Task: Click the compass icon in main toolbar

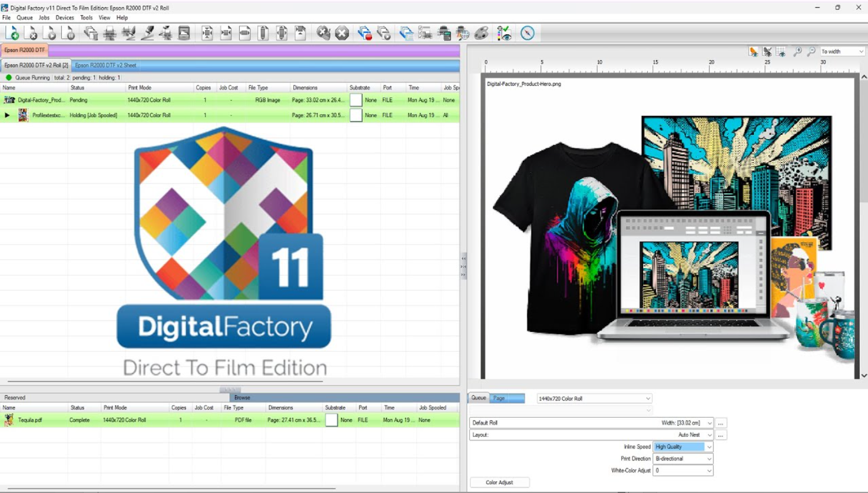Action: pyautogui.click(x=527, y=33)
